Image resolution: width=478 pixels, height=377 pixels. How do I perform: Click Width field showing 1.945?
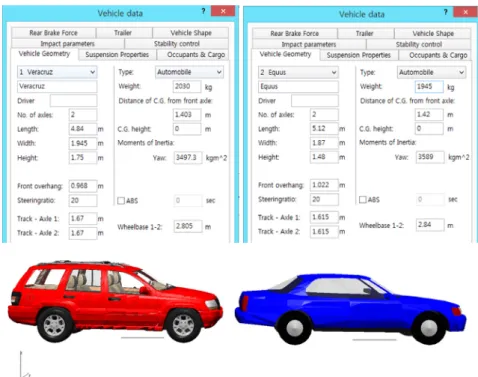pos(83,143)
